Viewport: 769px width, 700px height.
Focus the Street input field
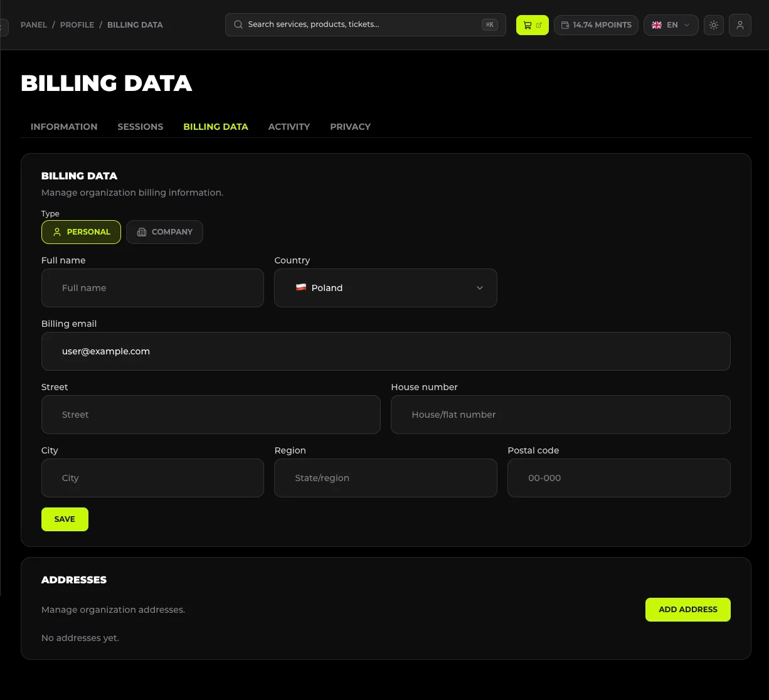211,415
